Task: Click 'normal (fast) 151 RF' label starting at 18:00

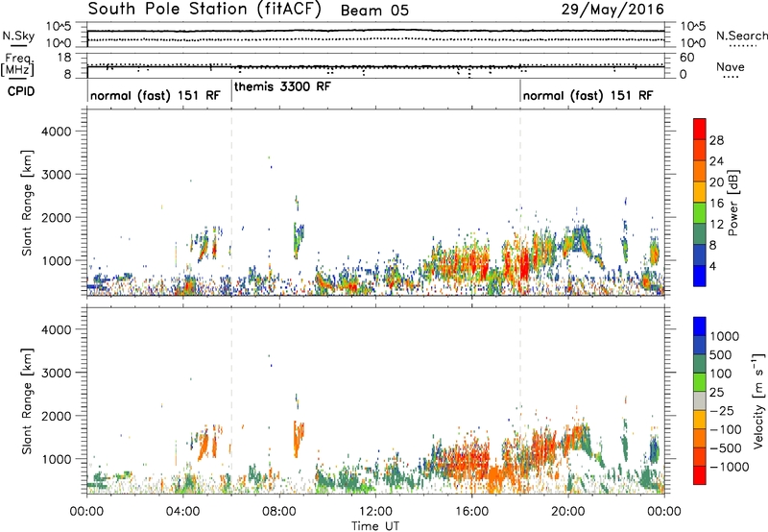Action: tap(588, 95)
